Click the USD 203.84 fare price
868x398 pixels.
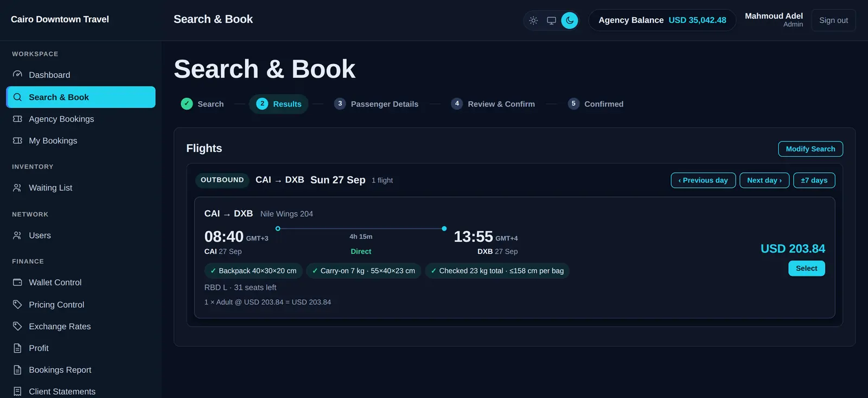click(793, 249)
